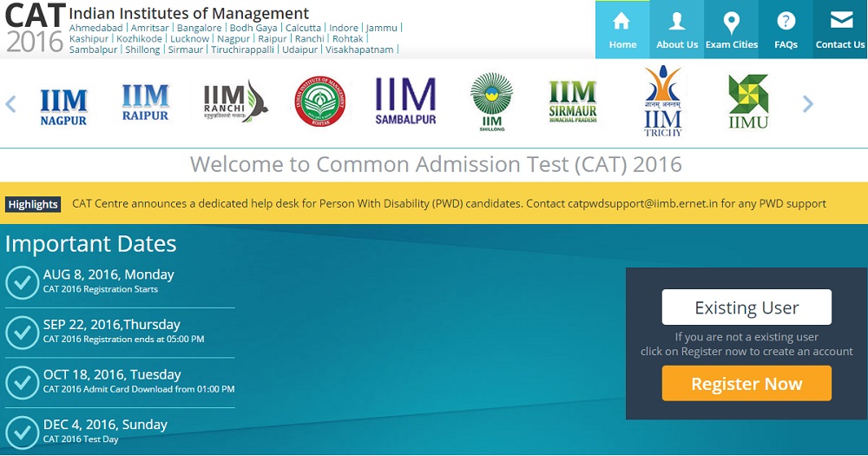Click the IIM Trichy logo
The image size is (868, 456).
[662, 102]
